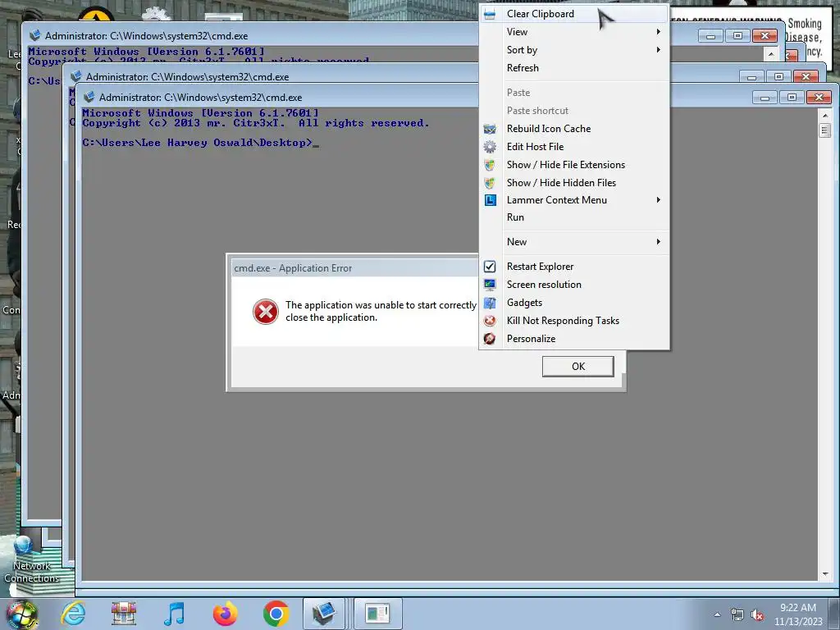Click the gear icon beside Edit Host File
840x630 pixels.
click(x=490, y=147)
